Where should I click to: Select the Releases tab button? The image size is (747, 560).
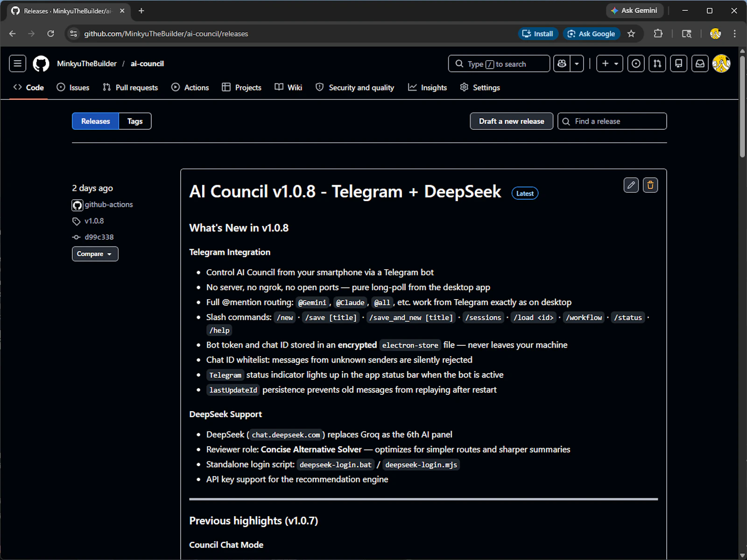(95, 121)
